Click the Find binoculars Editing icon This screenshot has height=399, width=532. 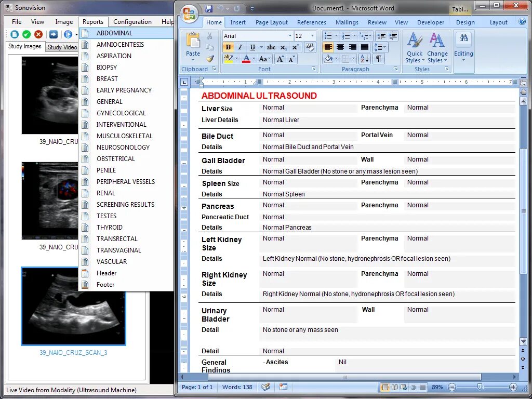pyautogui.click(x=463, y=37)
